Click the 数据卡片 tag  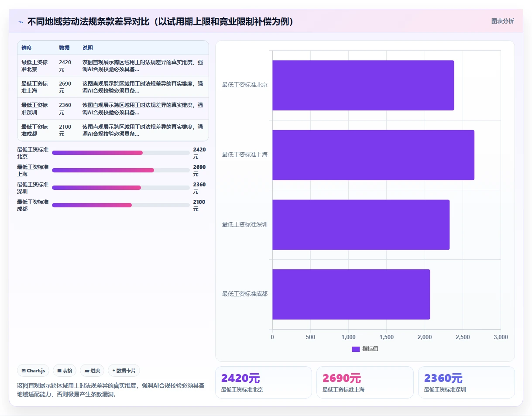(x=124, y=371)
